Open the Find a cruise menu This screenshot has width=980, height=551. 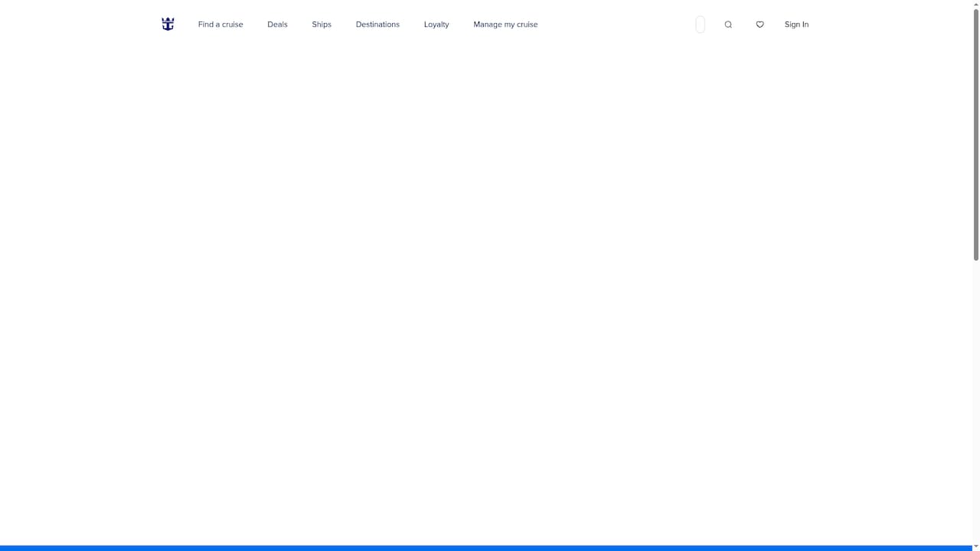coord(220,24)
